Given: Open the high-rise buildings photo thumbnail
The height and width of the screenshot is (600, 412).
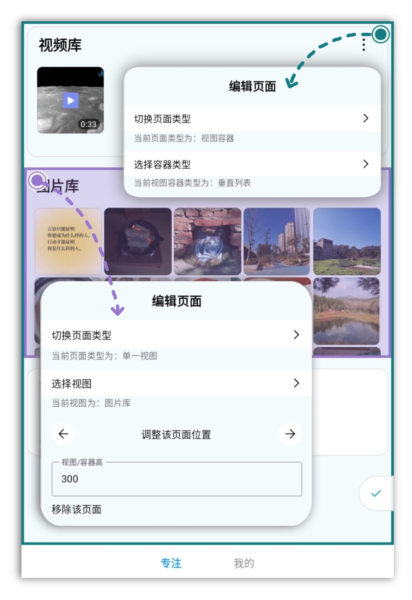Looking at the screenshot, I should point(277,241).
